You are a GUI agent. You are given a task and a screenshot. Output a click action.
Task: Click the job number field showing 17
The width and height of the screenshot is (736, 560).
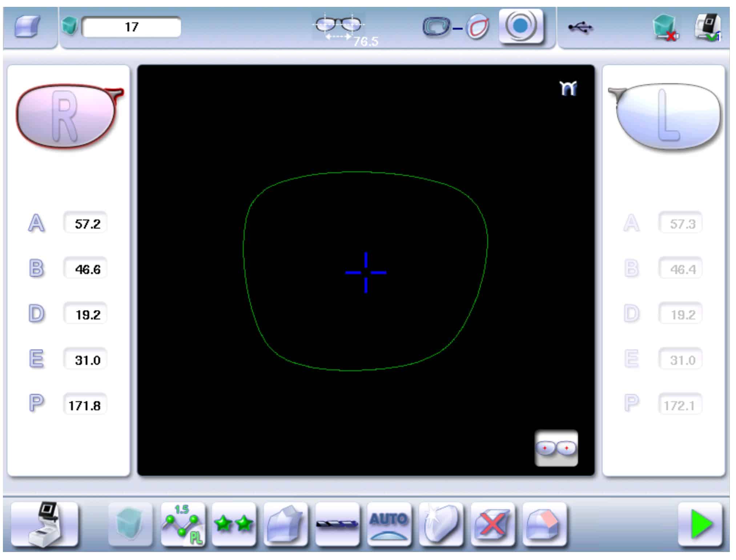(x=131, y=27)
